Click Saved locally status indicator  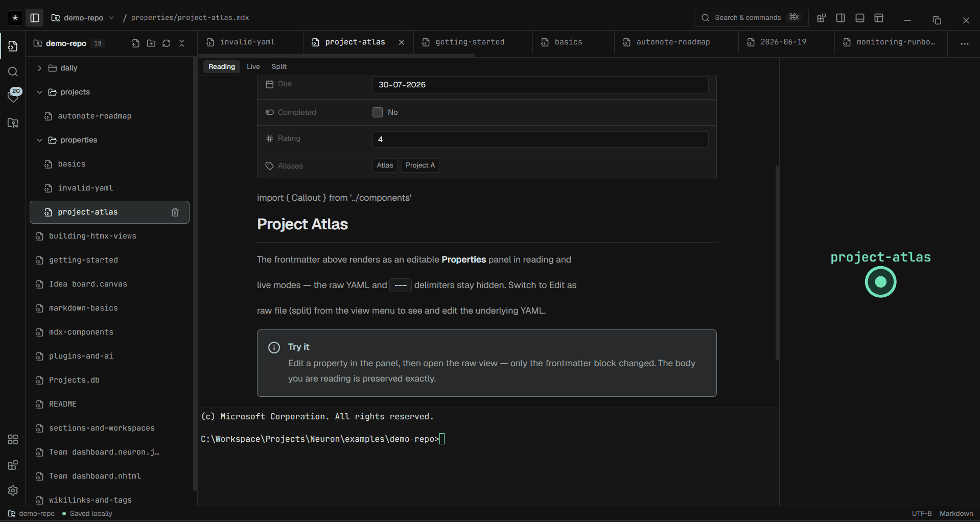[87, 514]
